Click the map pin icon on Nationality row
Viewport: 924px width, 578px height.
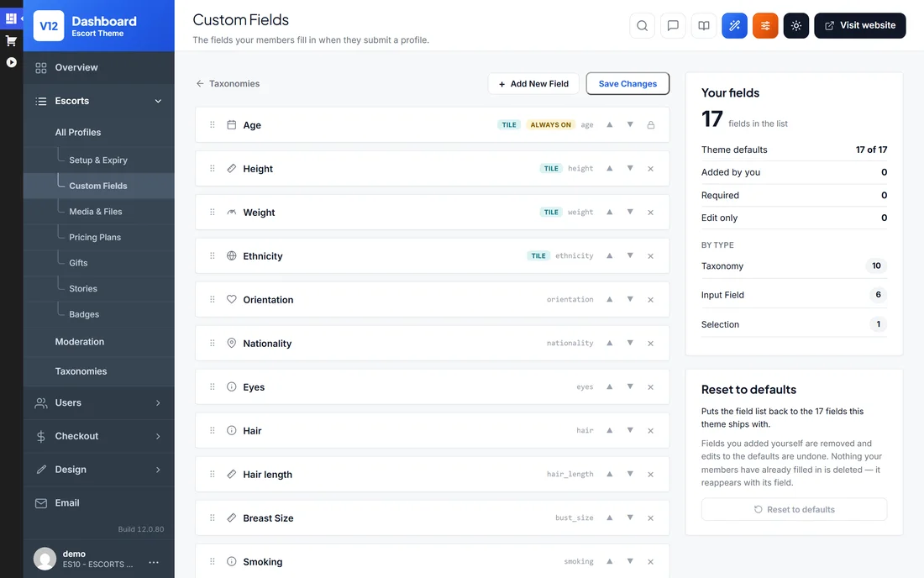coord(232,343)
